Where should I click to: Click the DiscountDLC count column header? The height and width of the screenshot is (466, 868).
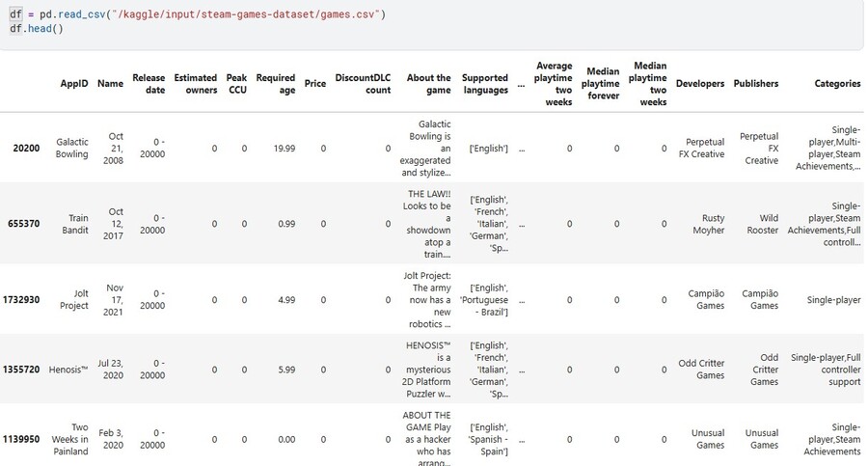(x=363, y=84)
